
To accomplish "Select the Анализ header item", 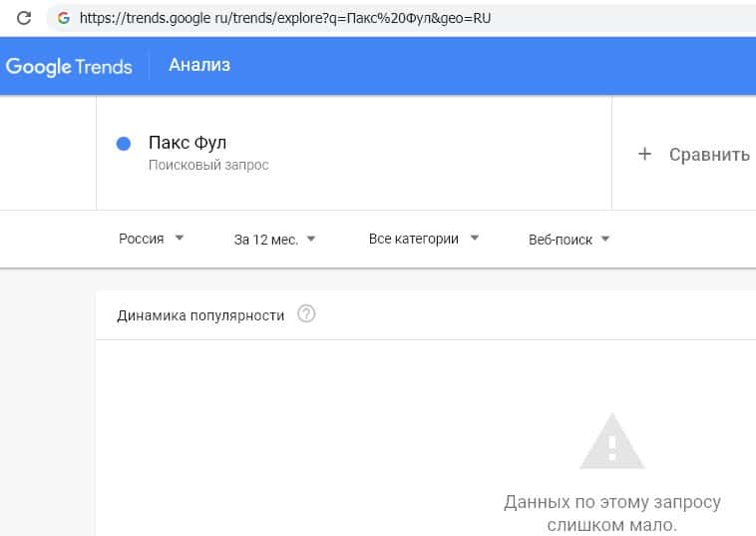I will point(199,66).
